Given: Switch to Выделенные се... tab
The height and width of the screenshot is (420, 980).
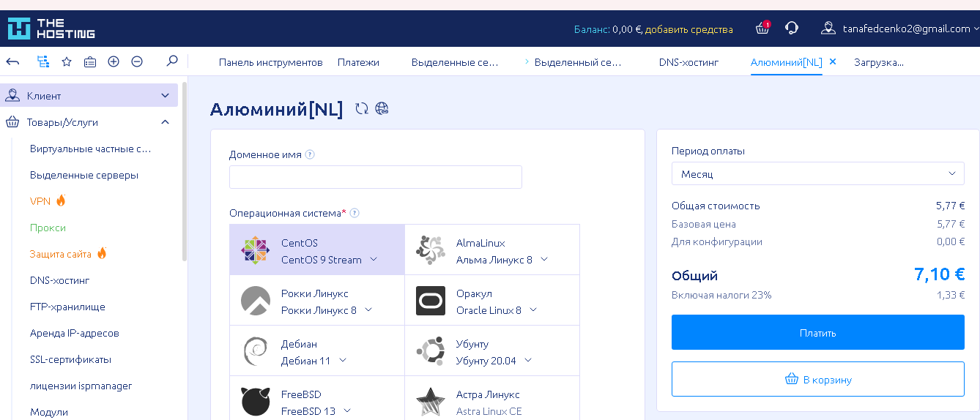Looking at the screenshot, I should (x=455, y=62).
